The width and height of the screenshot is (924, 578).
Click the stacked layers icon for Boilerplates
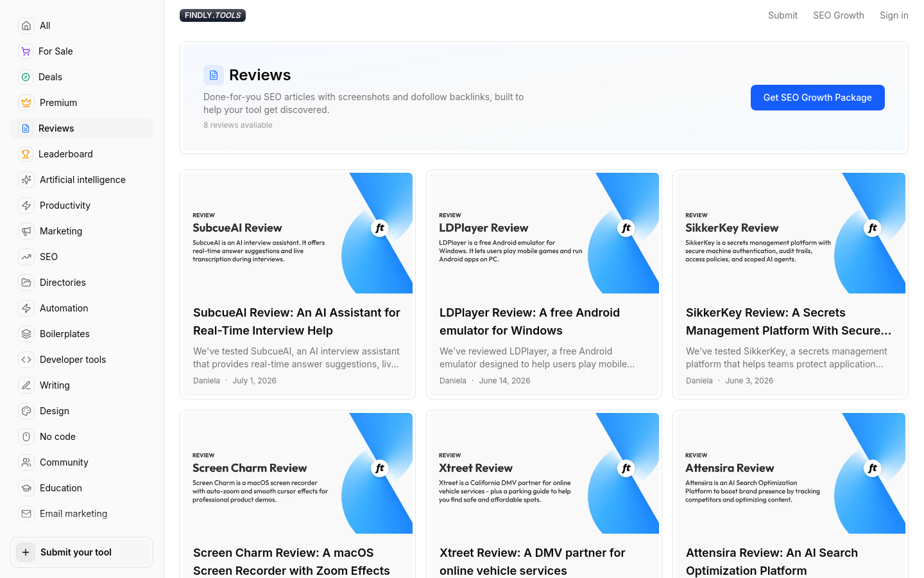coord(26,334)
